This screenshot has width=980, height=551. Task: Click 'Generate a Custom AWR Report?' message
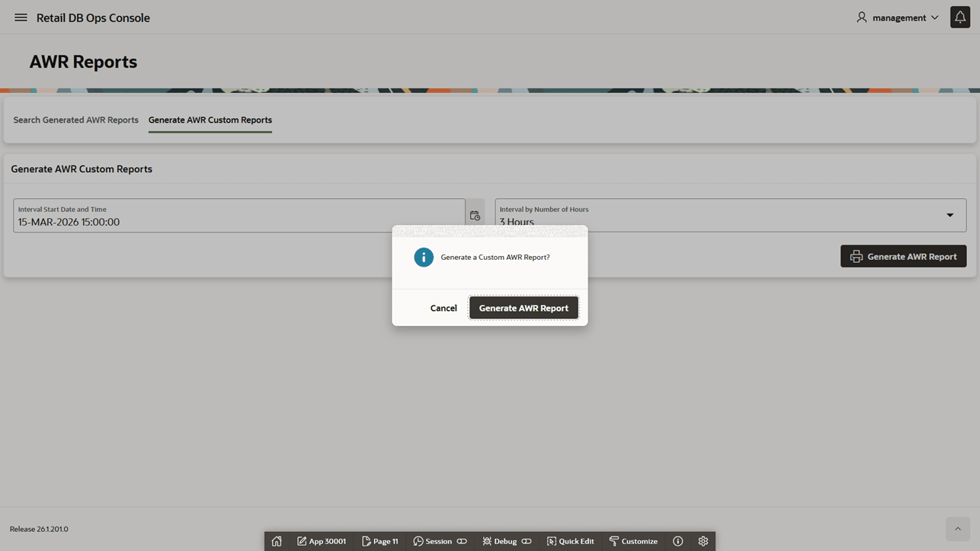[495, 258]
